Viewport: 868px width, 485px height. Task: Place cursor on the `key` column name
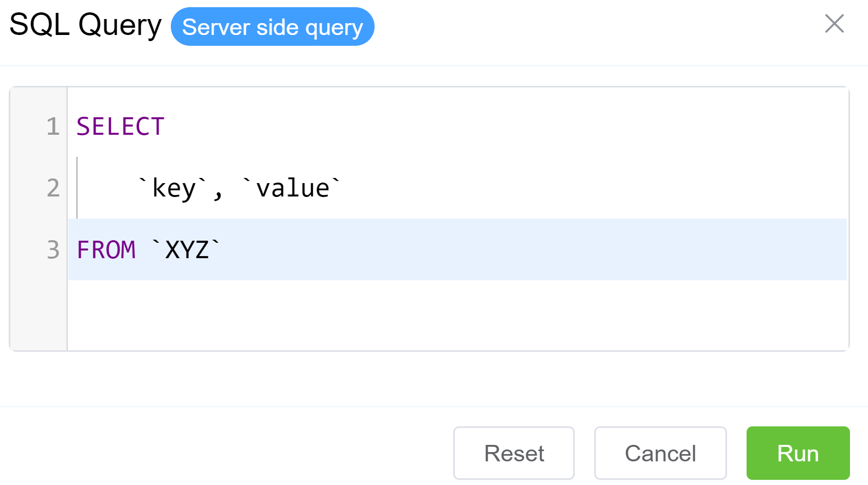coord(174,188)
